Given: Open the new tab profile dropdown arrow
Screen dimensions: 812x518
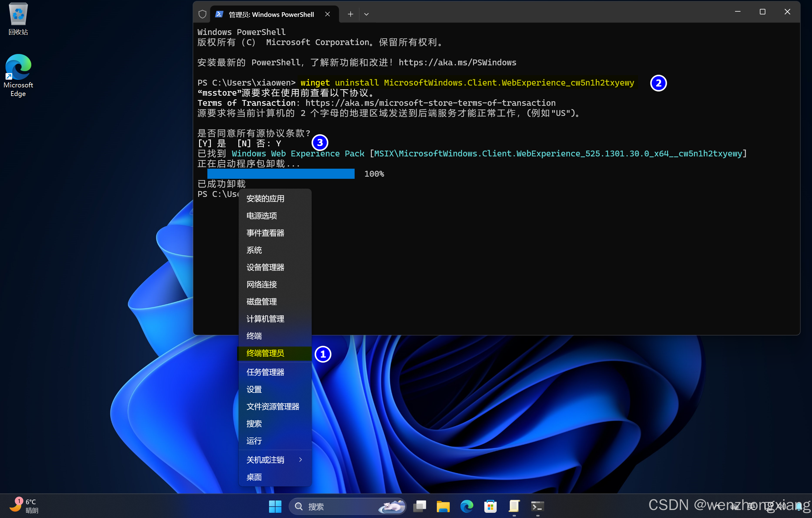Looking at the screenshot, I should (366, 14).
